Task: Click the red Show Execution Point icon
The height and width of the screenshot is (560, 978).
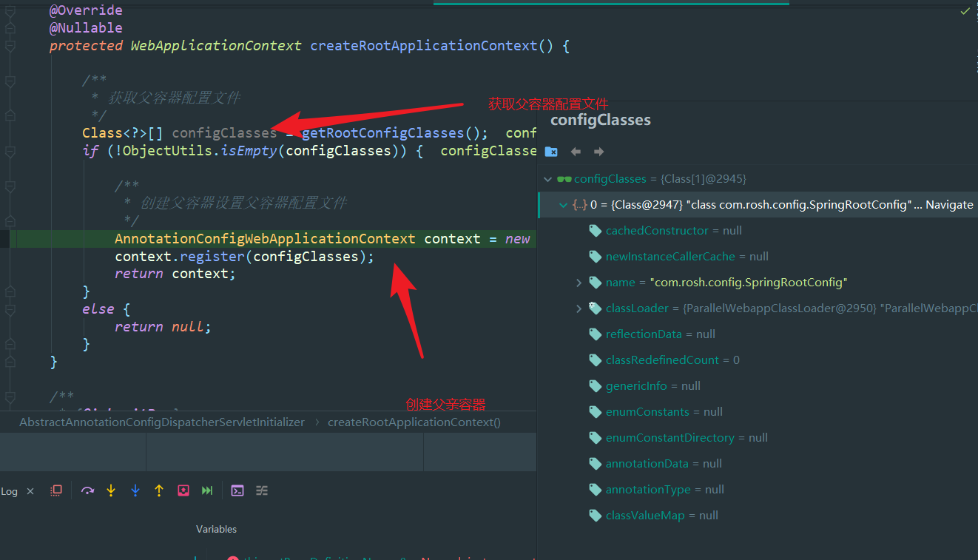Action: (56, 490)
